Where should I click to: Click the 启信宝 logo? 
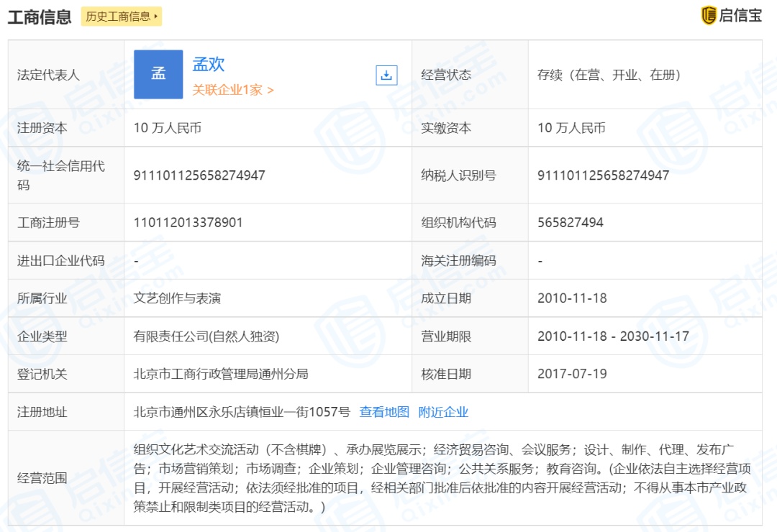click(732, 15)
